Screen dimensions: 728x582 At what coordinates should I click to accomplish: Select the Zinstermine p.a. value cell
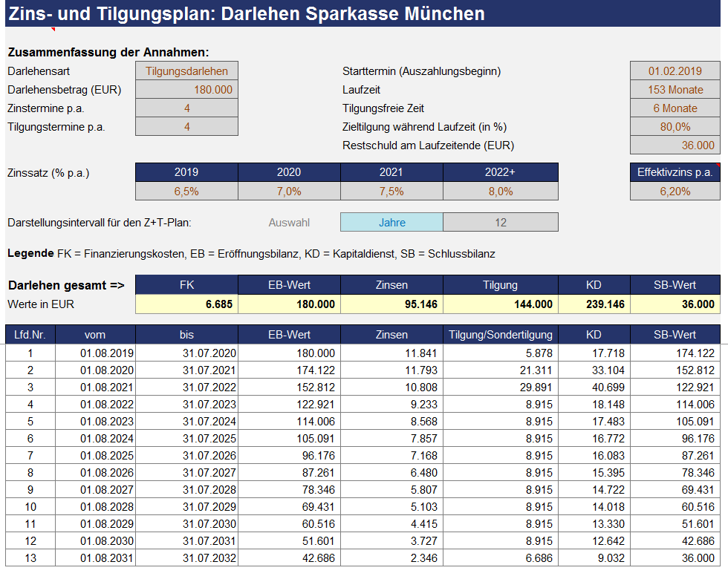(187, 108)
